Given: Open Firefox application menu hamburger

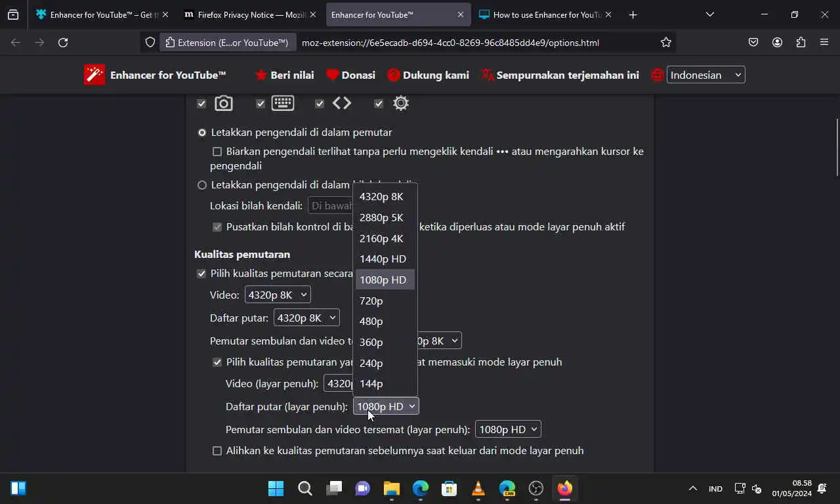Looking at the screenshot, I should pos(824,43).
